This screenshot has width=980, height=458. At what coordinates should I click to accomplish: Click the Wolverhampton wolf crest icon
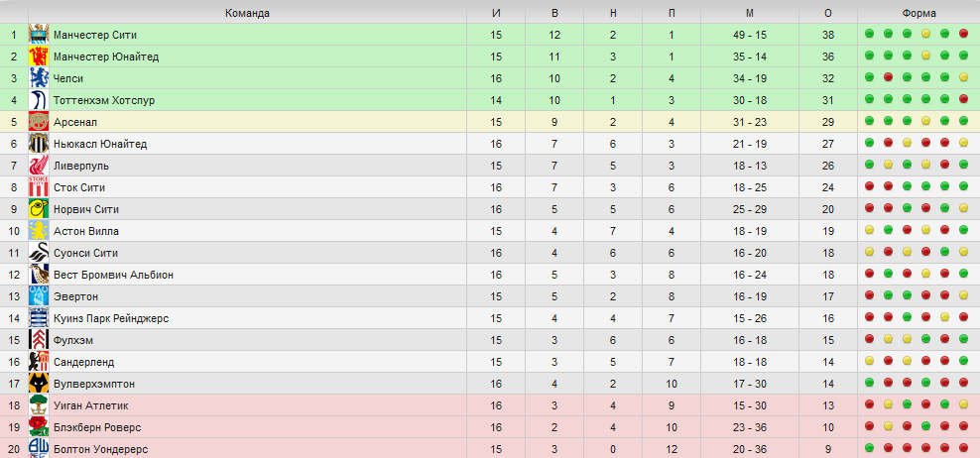pos(39,384)
